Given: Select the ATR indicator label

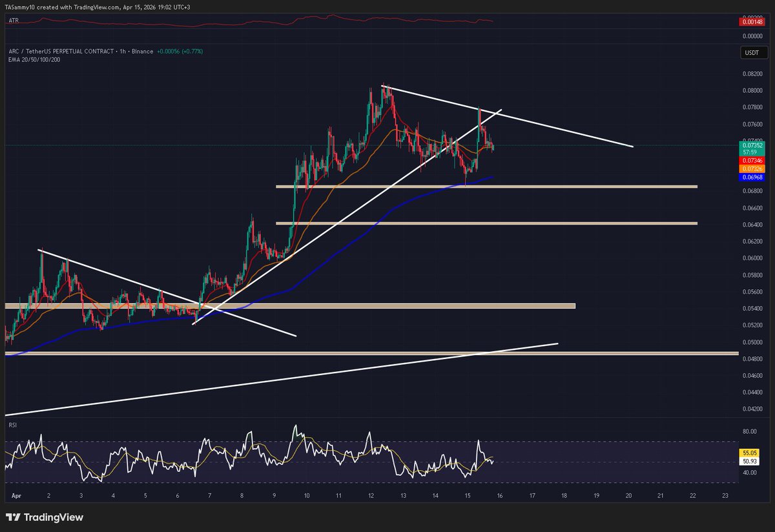Looking at the screenshot, I should click(12, 20).
